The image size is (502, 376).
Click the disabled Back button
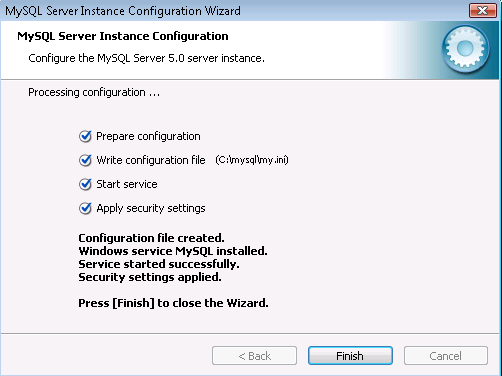click(254, 356)
